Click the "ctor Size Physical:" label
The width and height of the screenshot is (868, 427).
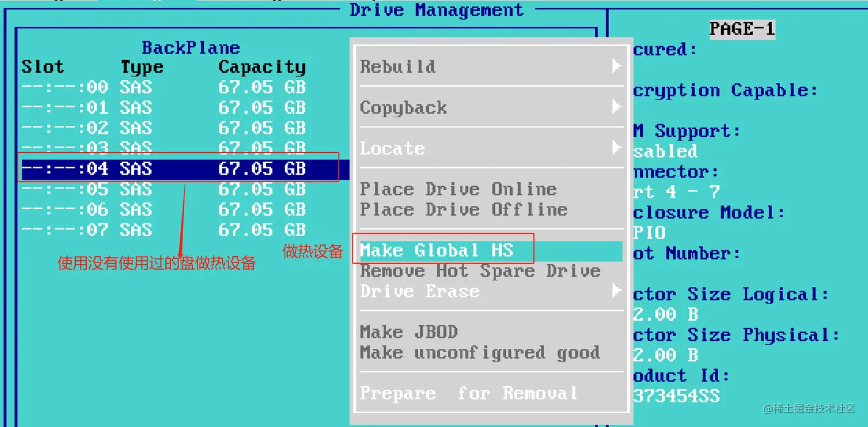tap(737, 335)
